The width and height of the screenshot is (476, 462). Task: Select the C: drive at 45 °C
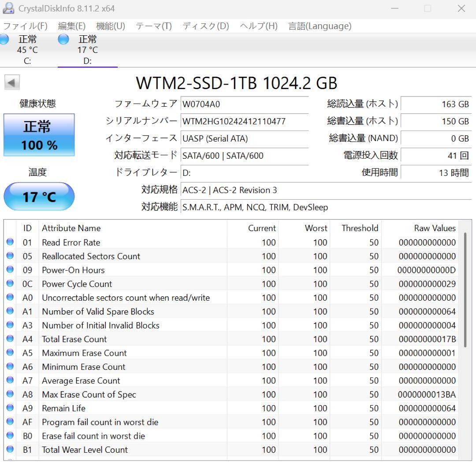pos(27,50)
